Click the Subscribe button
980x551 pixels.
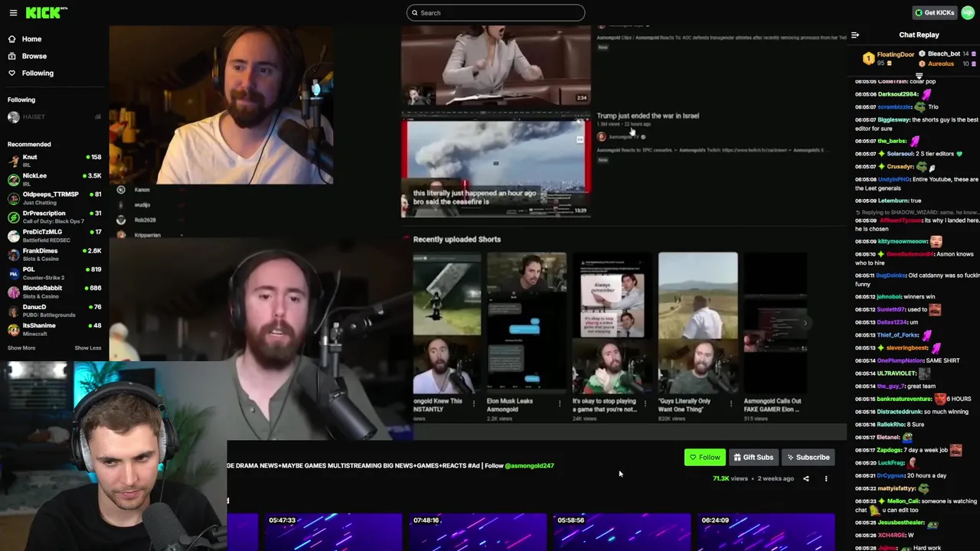[x=808, y=458]
